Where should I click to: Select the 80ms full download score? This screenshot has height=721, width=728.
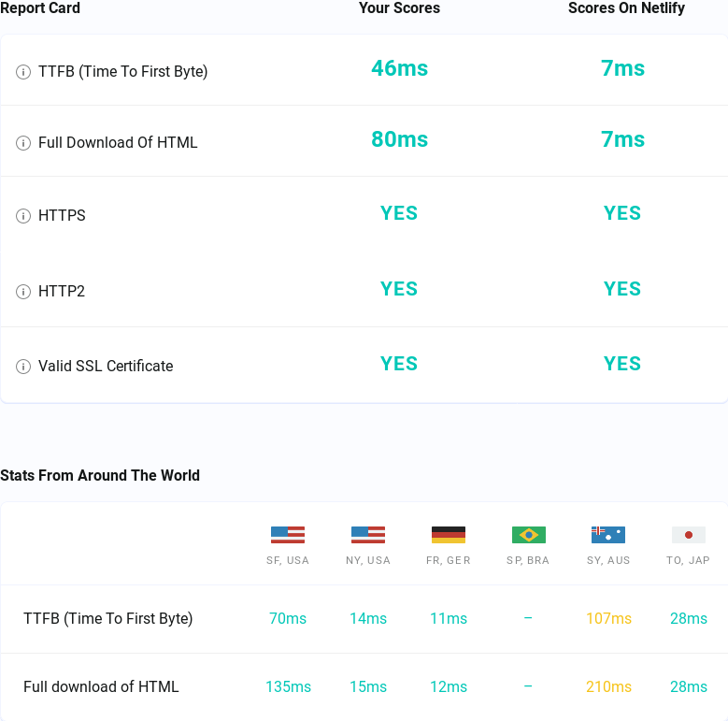coord(399,139)
